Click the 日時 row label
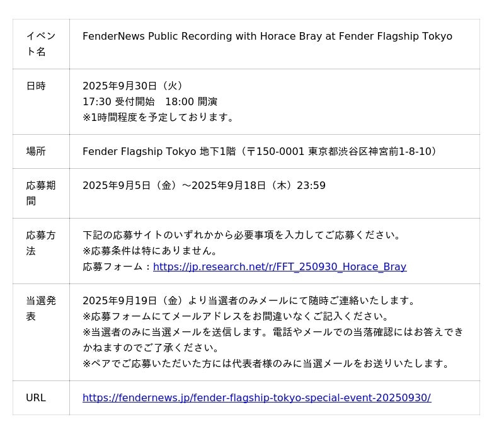The image size is (504, 434). [x=36, y=86]
